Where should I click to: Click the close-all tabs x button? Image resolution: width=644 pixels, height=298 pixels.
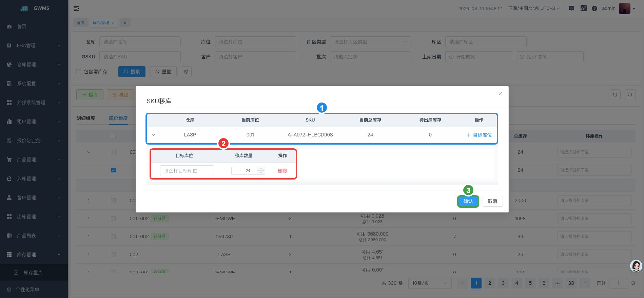coord(125,23)
